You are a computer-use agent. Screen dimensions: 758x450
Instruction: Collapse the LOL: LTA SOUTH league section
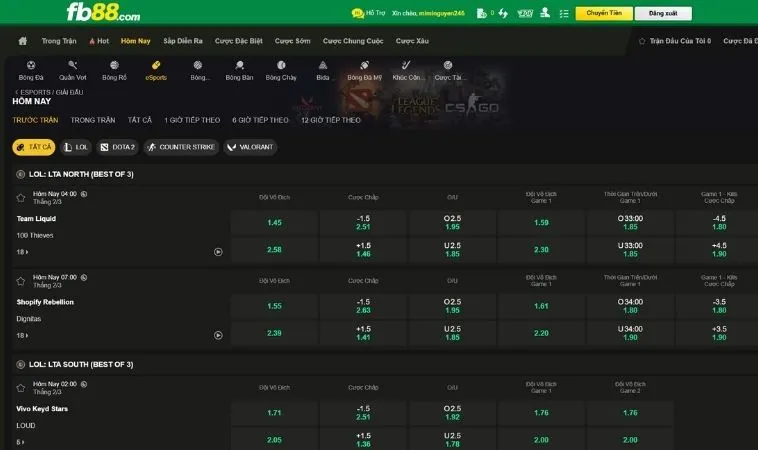coord(21,365)
